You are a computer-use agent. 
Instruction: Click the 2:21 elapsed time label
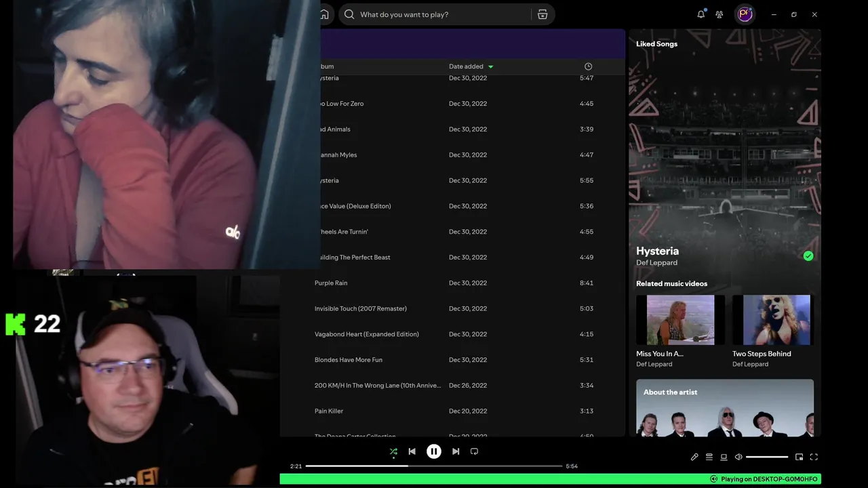tap(296, 466)
